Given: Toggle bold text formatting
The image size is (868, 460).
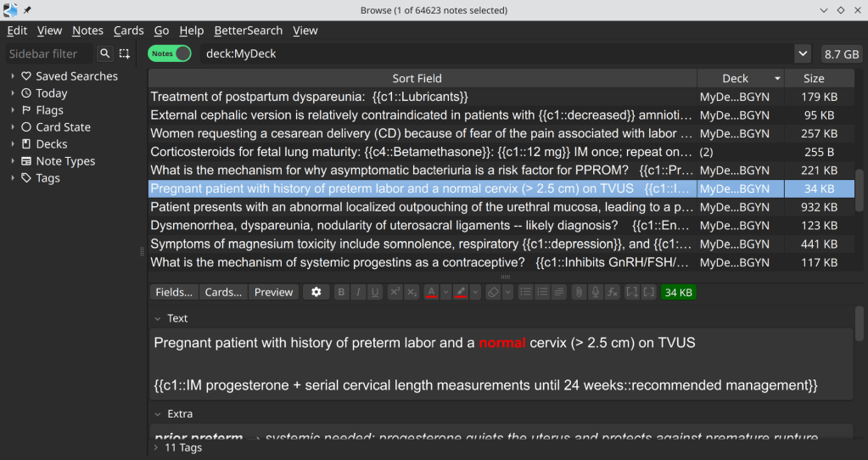Looking at the screenshot, I should pos(341,292).
